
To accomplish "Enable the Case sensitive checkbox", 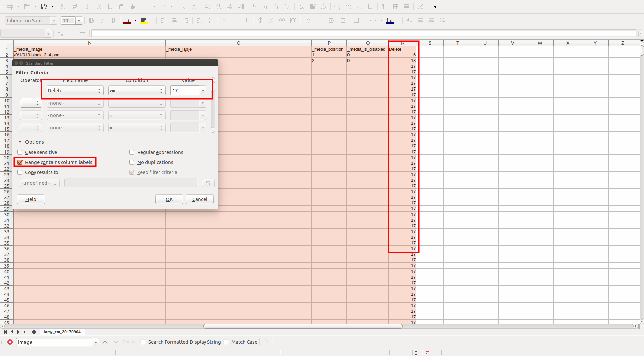I will coord(20,152).
